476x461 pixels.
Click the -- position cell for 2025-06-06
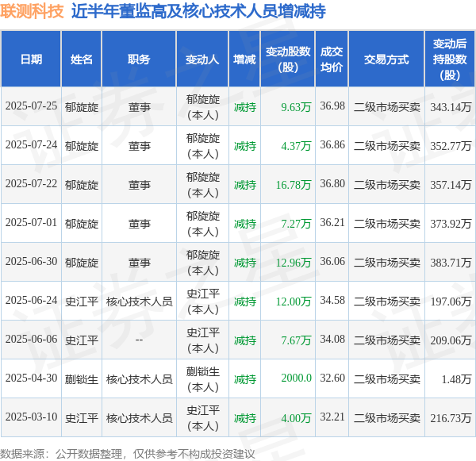point(139,340)
